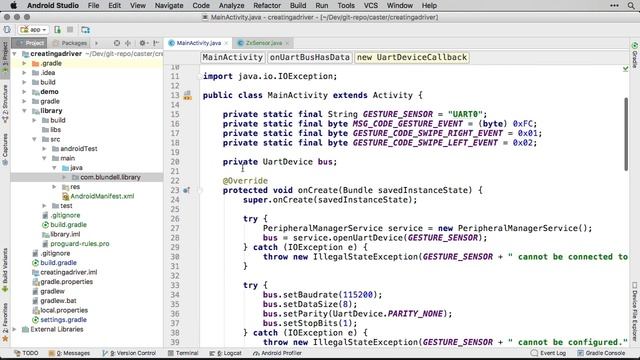Viewport: 640px width, 360px height.
Task: Open the Navigate menu
Action: tap(169, 5)
